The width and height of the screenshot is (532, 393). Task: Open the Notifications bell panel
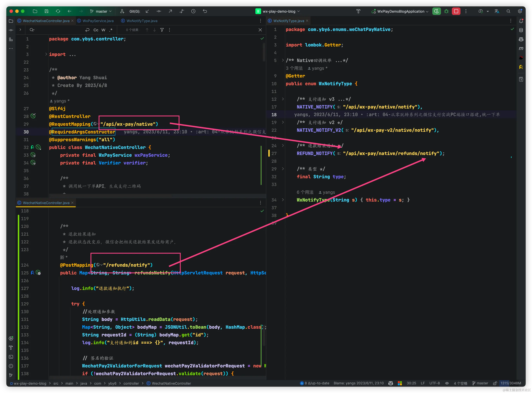(521, 21)
